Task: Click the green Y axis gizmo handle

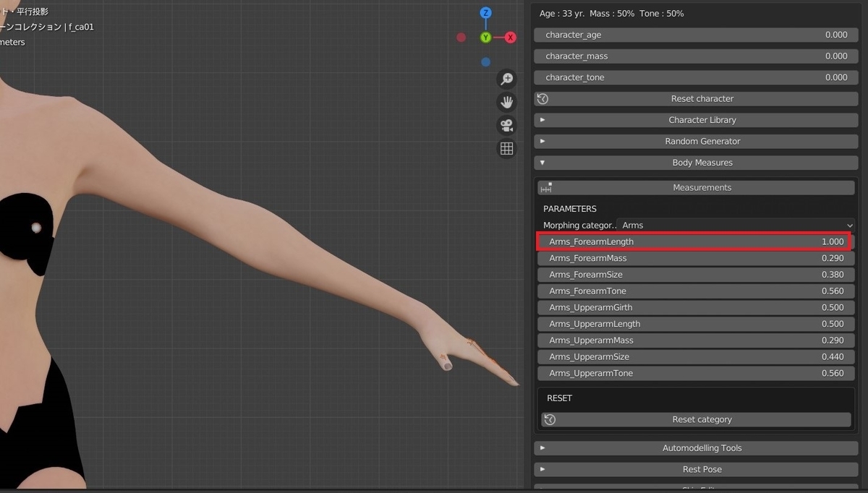Action: (485, 37)
